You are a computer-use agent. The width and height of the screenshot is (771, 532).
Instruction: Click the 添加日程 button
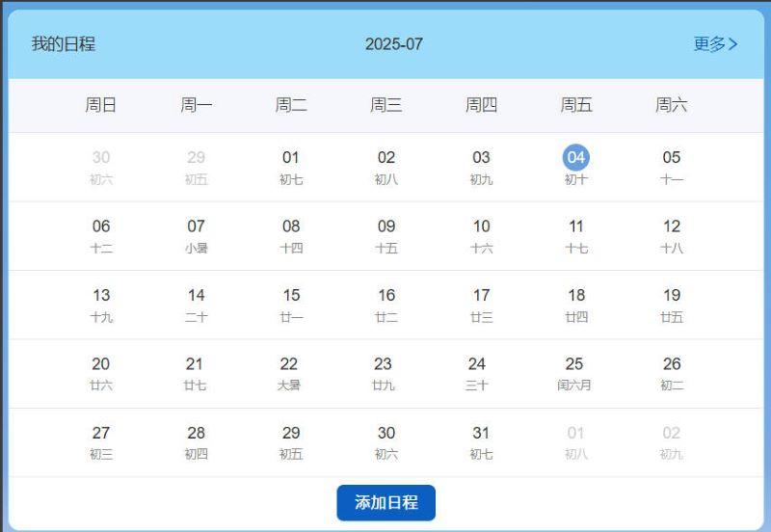(x=385, y=503)
